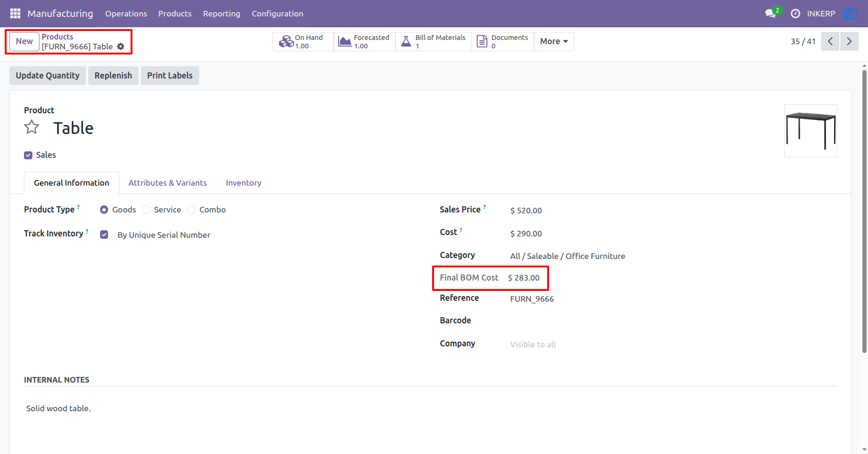Click the Table product image

[811, 131]
